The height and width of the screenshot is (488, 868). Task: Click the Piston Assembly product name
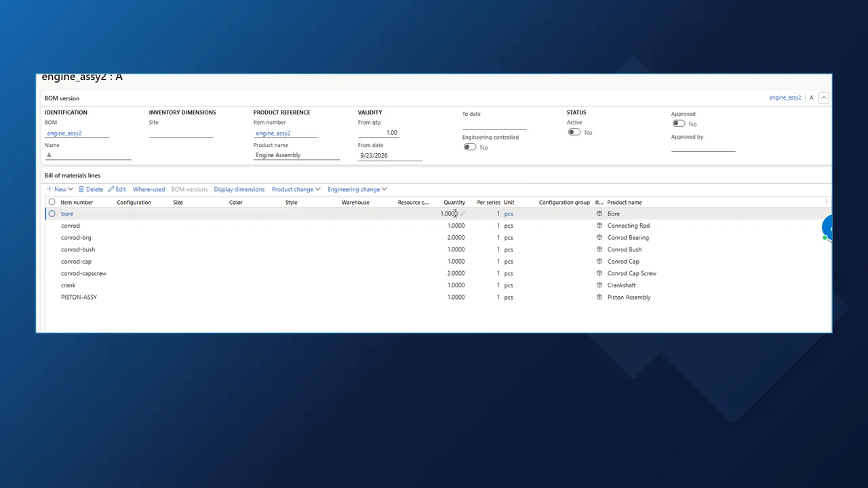point(629,297)
